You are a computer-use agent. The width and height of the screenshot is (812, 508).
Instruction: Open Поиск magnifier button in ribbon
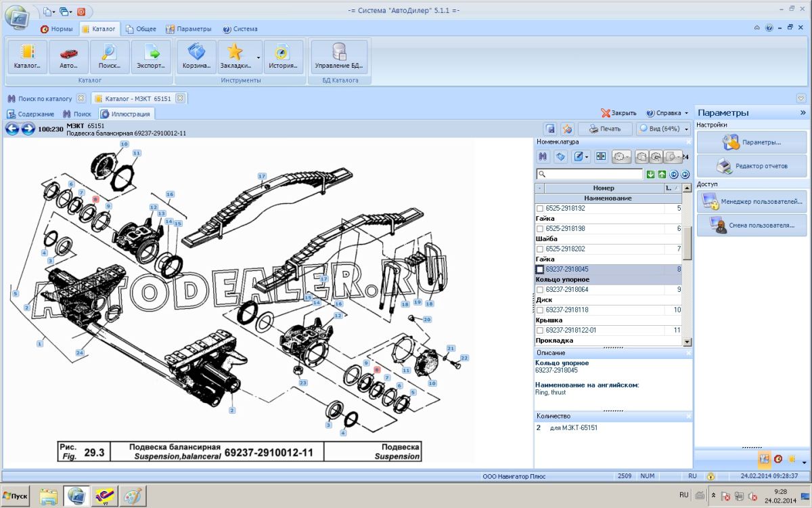pyautogui.click(x=110, y=57)
